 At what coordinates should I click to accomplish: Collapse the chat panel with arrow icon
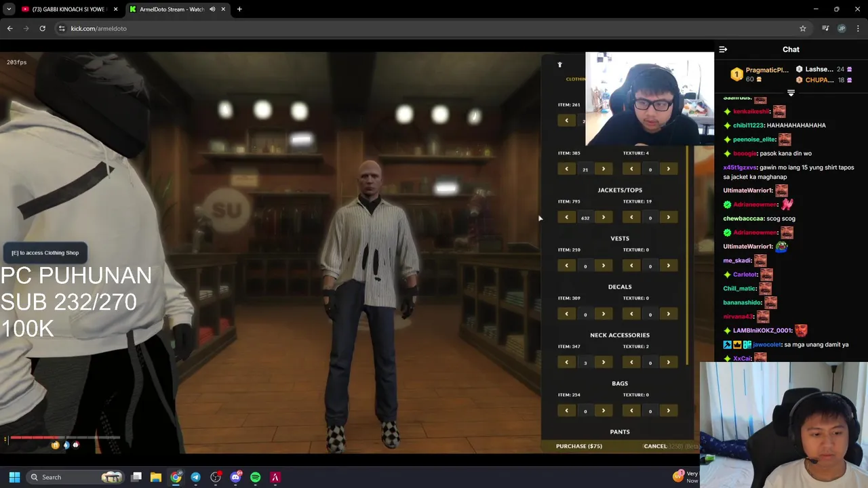[x=723, y=49]
